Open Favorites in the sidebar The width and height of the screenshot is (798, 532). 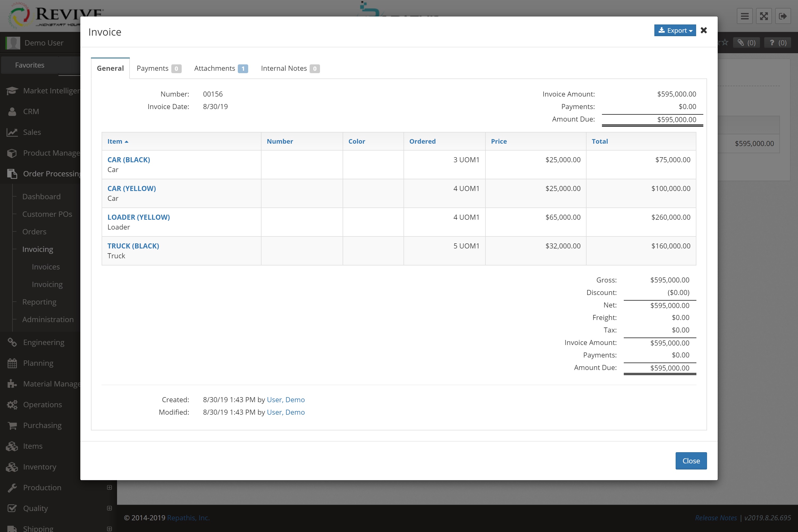click(x=30, y=65)
